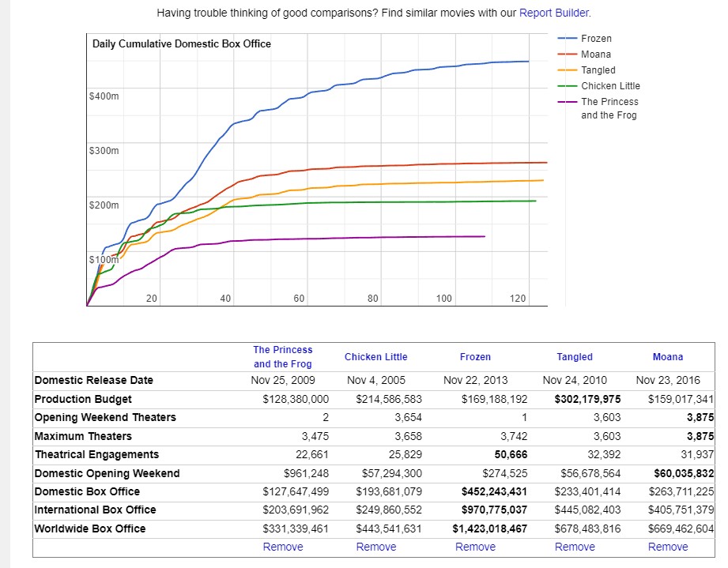728x568 pixels.
Task: Remove The Princess and the Frog column
Action: click(283, 547)
